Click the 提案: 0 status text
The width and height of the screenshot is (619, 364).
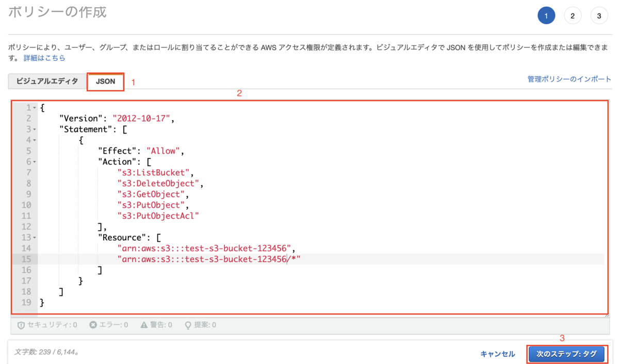pos(205,325)
